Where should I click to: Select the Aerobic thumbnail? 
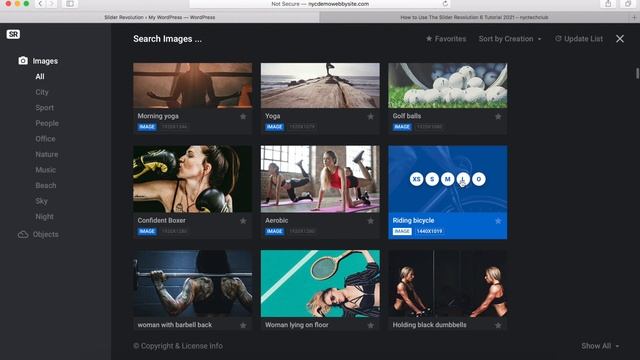(x=320, y=179)
